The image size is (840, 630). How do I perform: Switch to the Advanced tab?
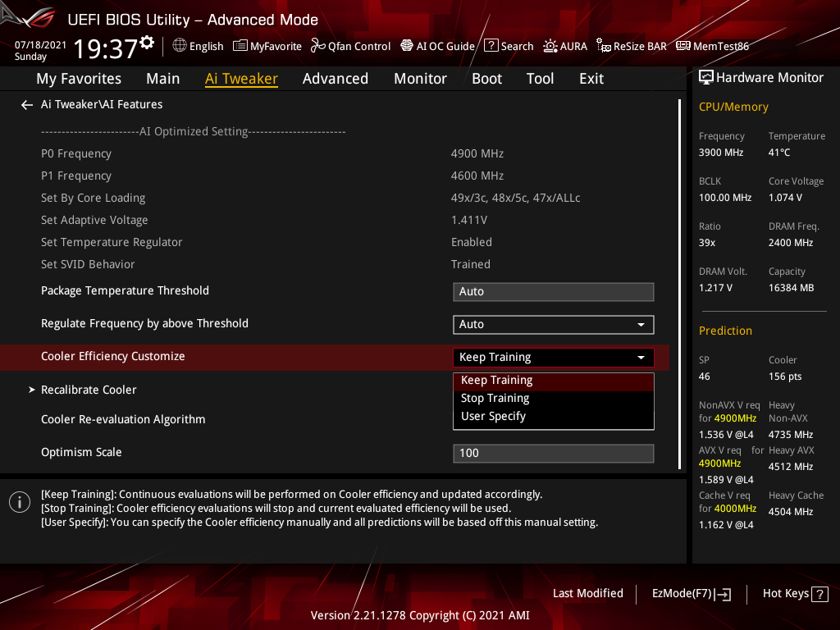click(x=336, y=78)
